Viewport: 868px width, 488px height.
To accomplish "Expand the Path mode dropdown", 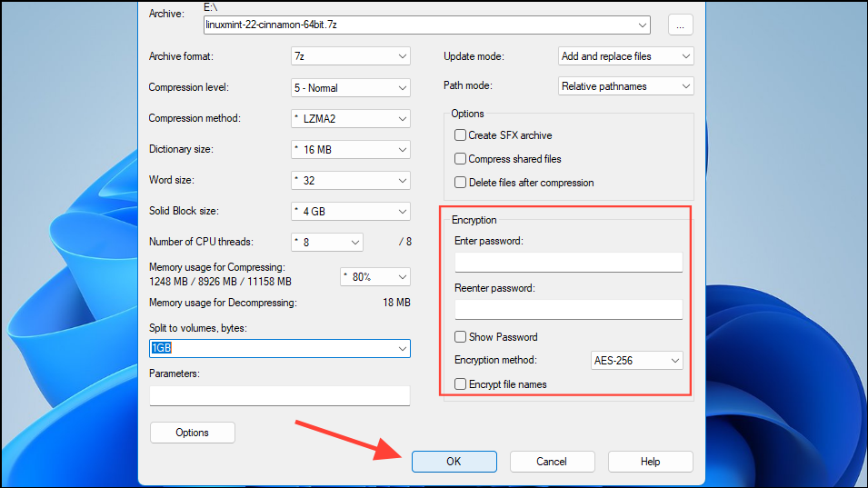I will (625, 86).
